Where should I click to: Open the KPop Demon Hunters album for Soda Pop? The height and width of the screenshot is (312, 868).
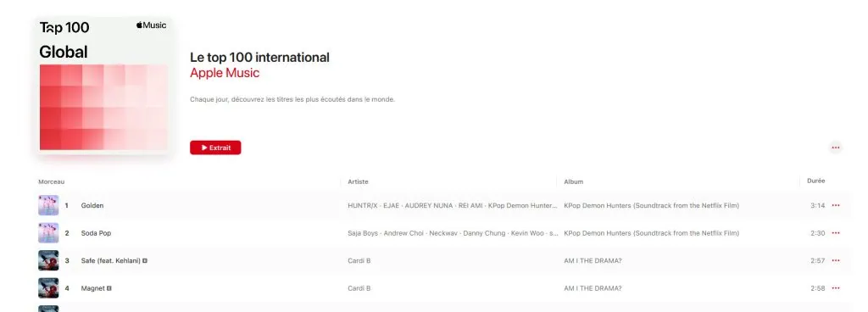coord(652,233)
